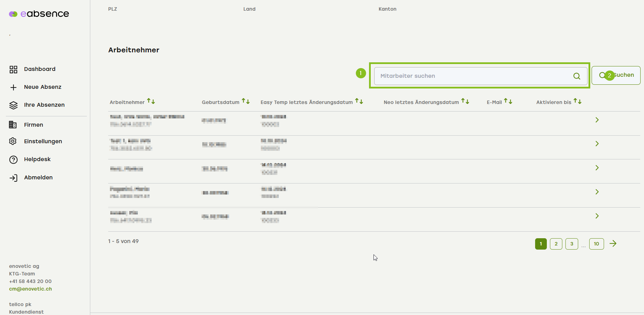The image size is (644, 315).
Task: Click the plus icon for Neue Absenz
Action: [x=13, y=87]
